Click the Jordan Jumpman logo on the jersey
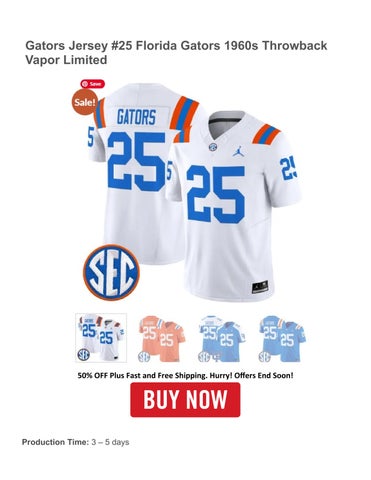Viewport: 371px width, 480px height. 239,151
